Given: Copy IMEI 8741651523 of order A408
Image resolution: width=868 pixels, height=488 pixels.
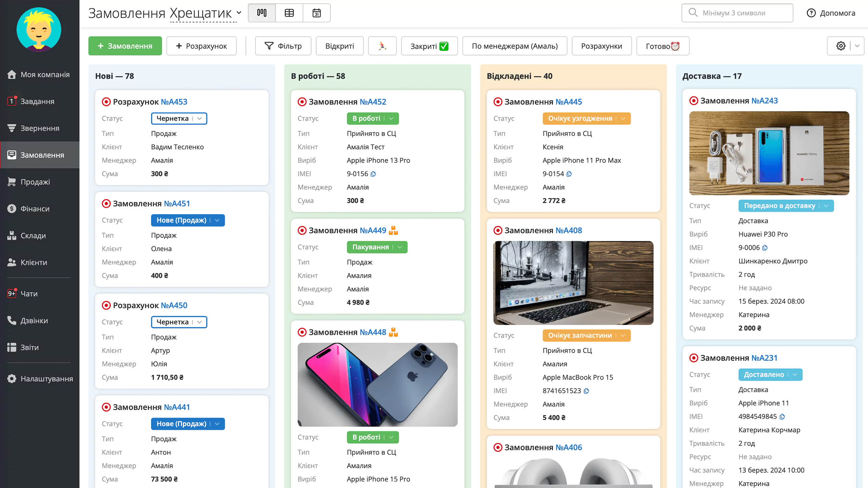Looking at the screenshot, I should click(587, 391).
